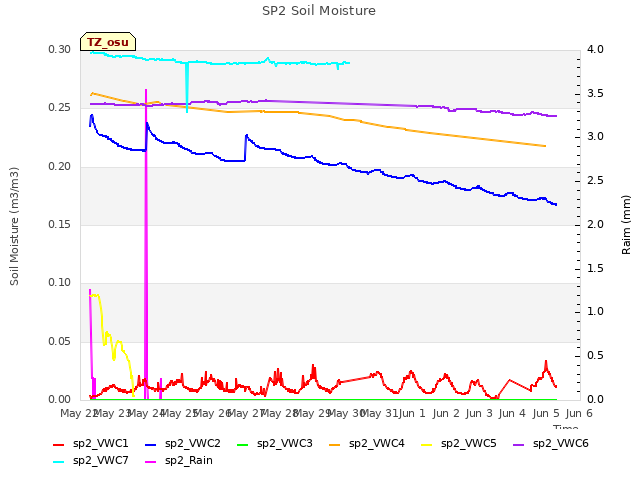Click the sp2_VWC3 legend entry

click(275, 444)
